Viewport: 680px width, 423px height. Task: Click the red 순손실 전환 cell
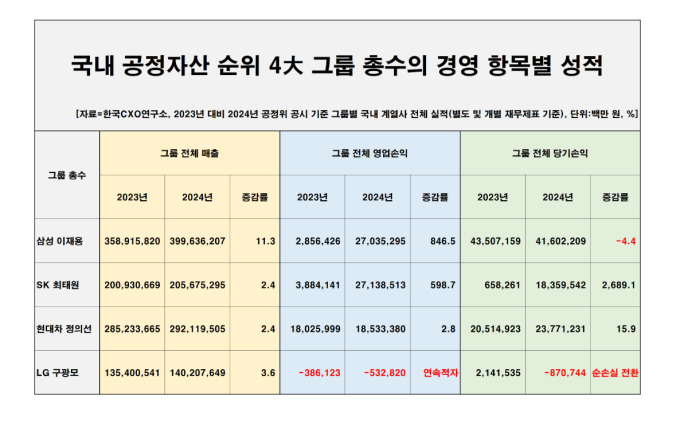[x=615, y=373]
